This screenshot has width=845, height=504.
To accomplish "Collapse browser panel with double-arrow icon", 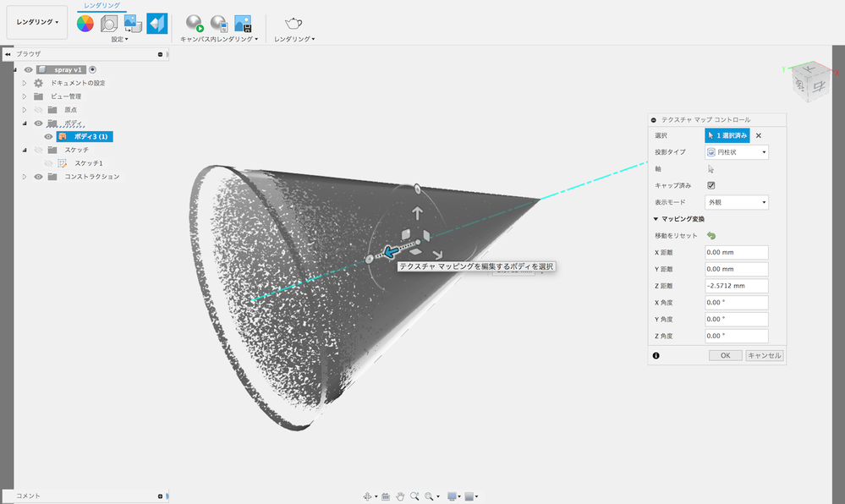I will (8, 54).
